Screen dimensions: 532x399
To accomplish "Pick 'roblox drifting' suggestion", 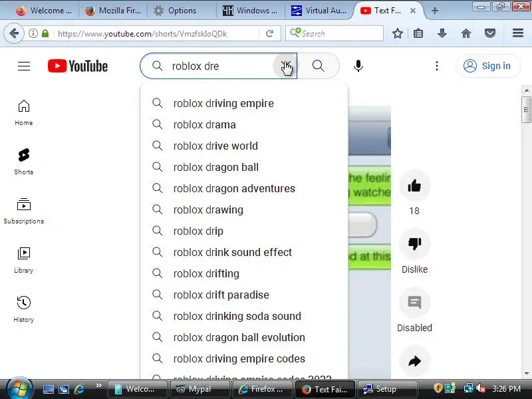I will (243, 273).
